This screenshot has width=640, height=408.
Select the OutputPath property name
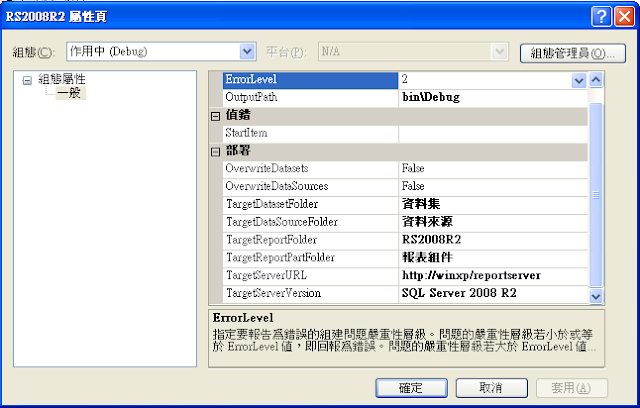251,97
